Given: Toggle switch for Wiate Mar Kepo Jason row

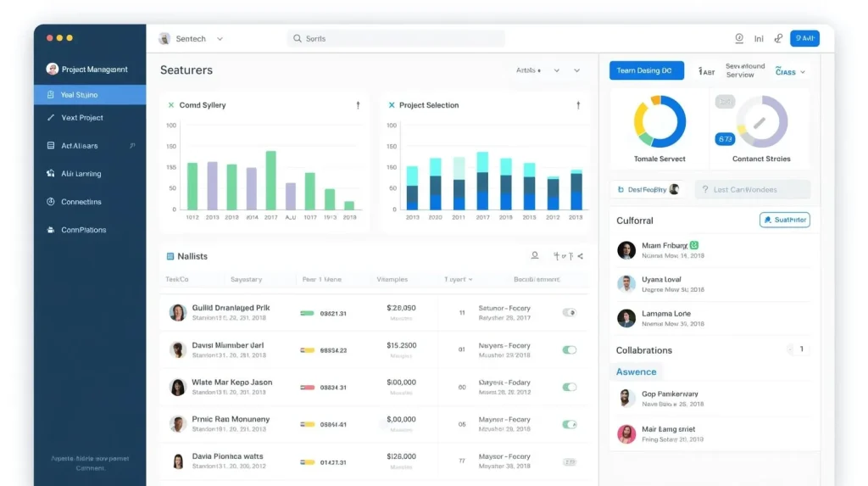Looking at the screenshot, I should pyautogui.click(x=569, y=387).
